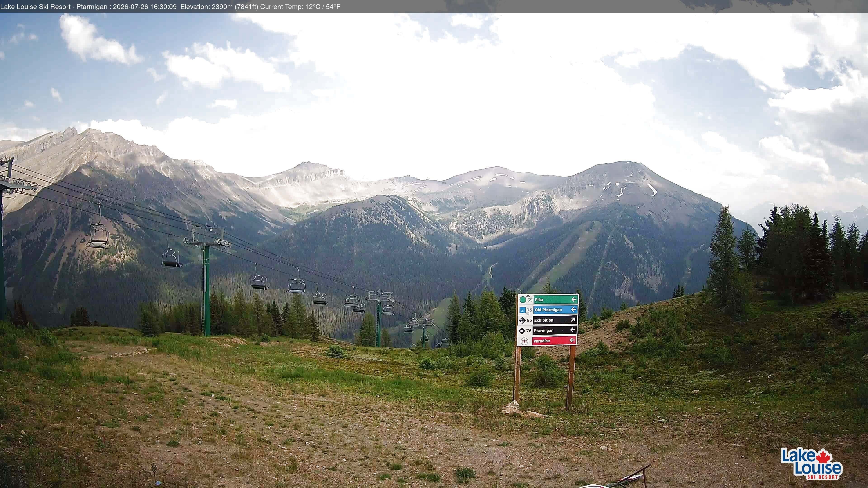Click the black diamond icon beside 76
Screen dimensions: 868x488
point(522,331)
